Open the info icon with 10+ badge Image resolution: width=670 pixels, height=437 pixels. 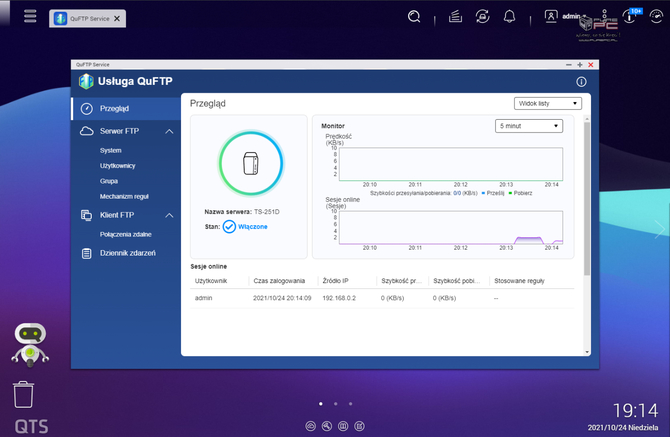(x=630, y=17)
